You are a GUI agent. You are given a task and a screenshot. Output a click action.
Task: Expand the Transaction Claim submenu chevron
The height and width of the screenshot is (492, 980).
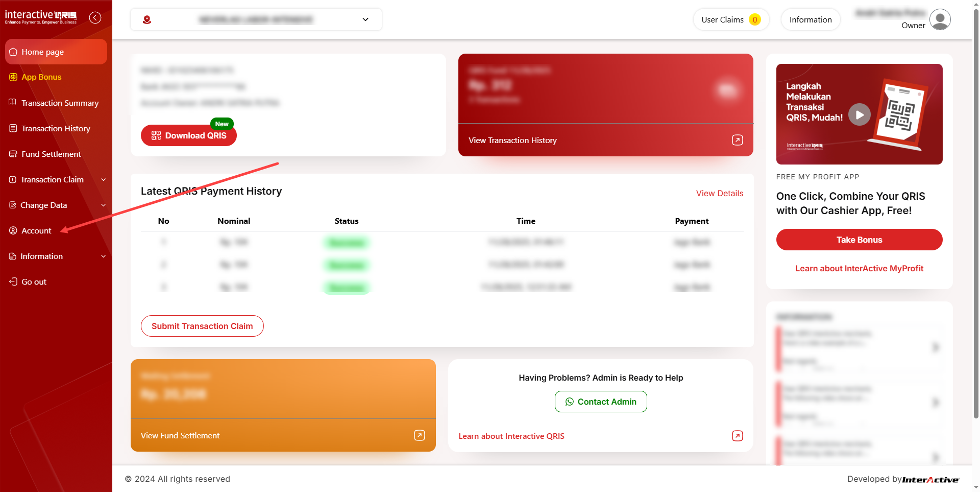(104, 179)
